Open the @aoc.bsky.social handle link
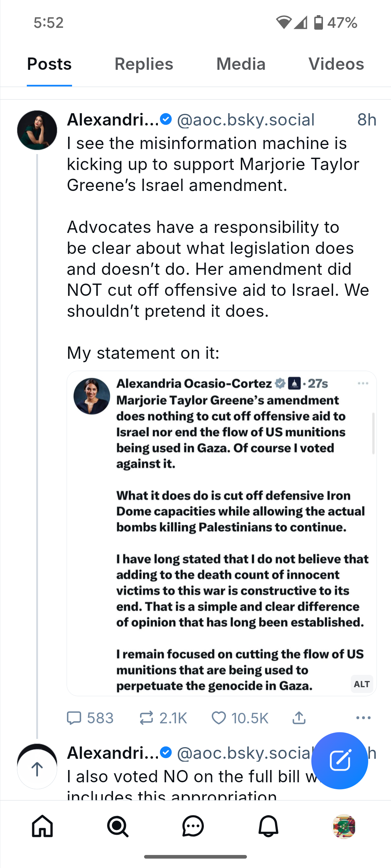Viewport: 391px width, 868px height. 245,120
